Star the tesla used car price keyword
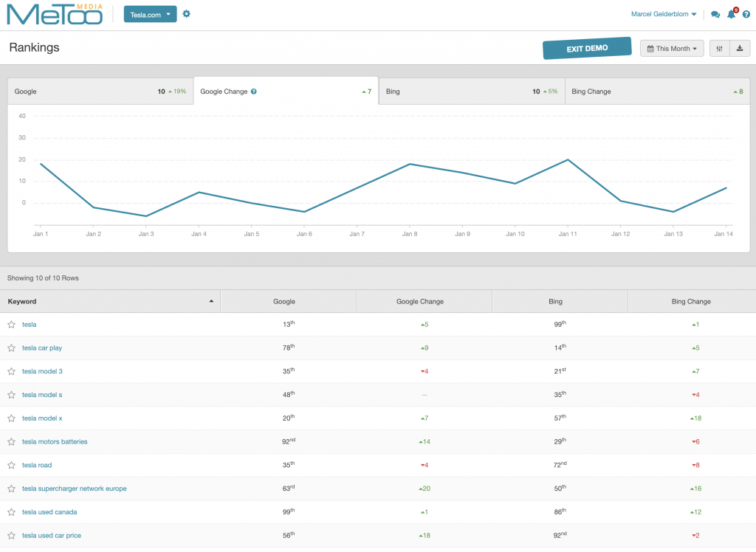 [12, 536]
